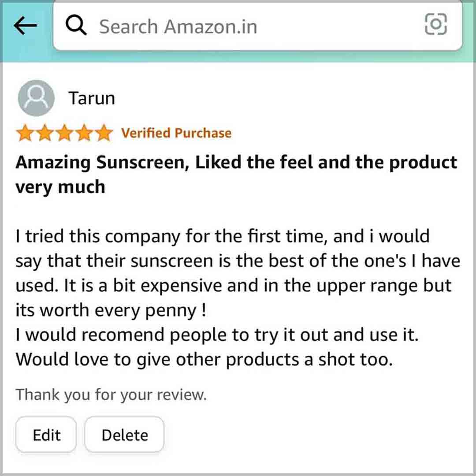The width and height of the screenshot is (476, 476).
Task: Open the camera lens scan icon
Action: click(x=435, y=24)
